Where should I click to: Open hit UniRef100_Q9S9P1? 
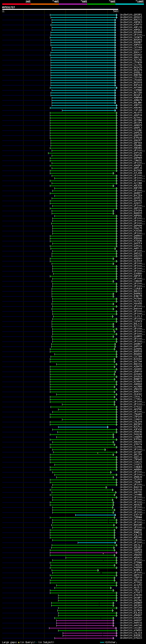tap(131, 15)
